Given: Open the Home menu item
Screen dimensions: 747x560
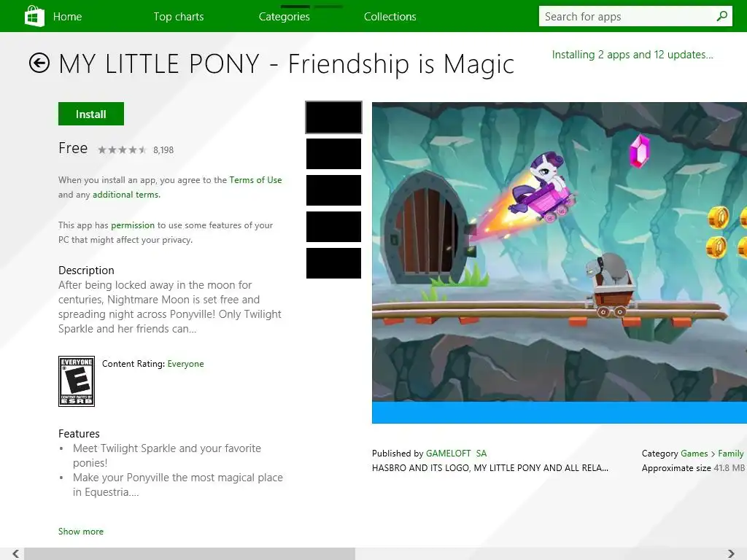Looking at the screenshot, I should pyautogui.click(x=67, y=17).
